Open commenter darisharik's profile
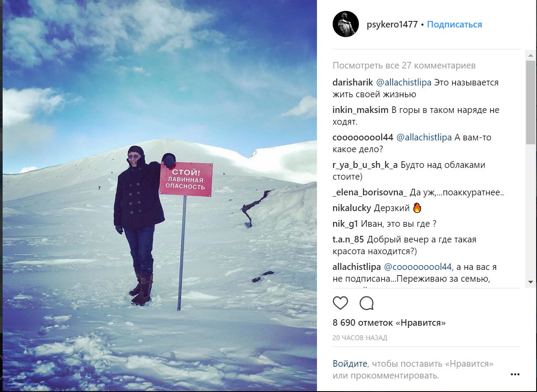Image resolution: width=537 pixels, height=392 pixels. (x=353, y=82)
